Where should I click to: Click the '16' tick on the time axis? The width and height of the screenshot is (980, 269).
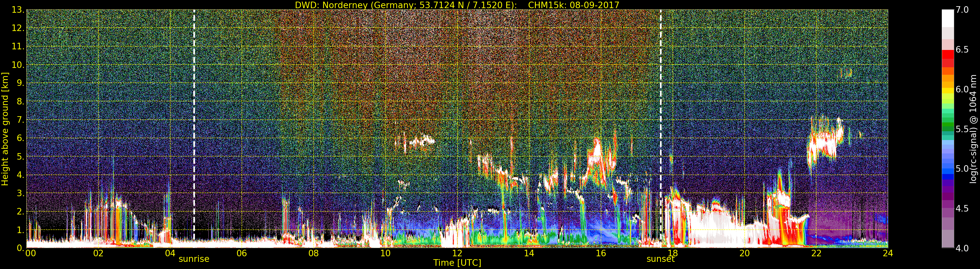[x=601, y=253]
